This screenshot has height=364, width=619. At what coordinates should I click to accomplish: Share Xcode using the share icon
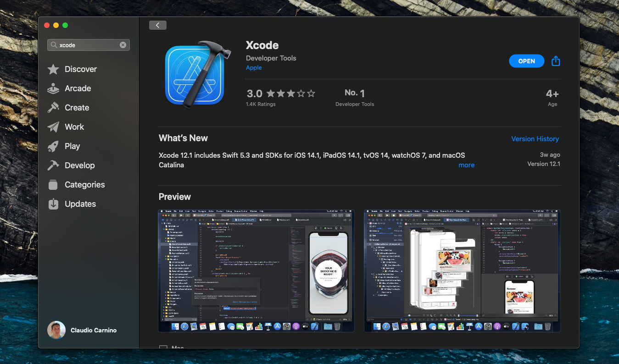point(556,61)
